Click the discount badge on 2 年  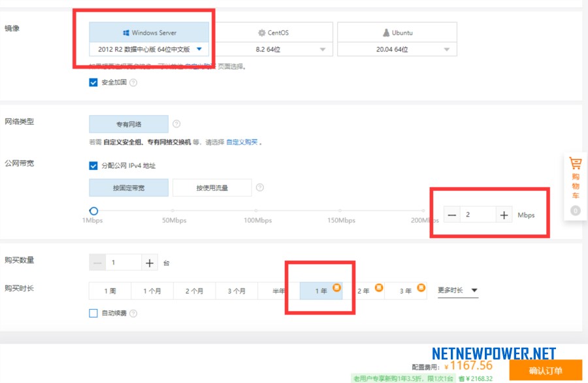379,288
